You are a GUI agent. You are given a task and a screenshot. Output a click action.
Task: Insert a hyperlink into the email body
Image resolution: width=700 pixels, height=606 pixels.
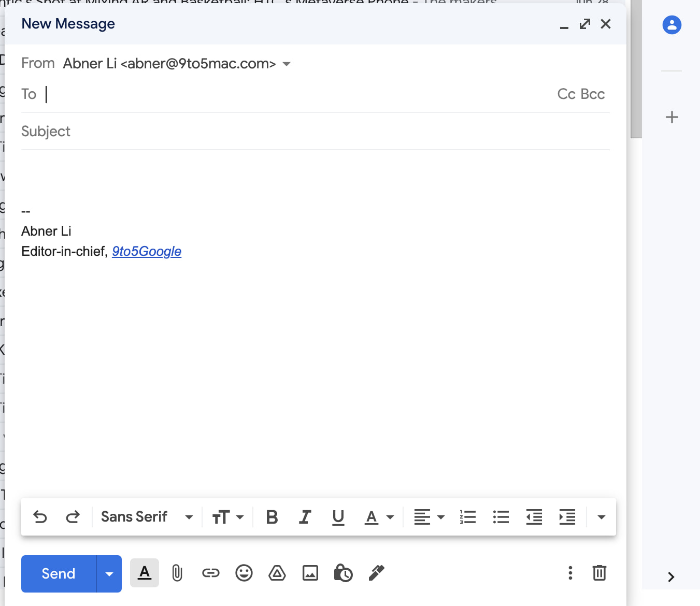(210, 573)
